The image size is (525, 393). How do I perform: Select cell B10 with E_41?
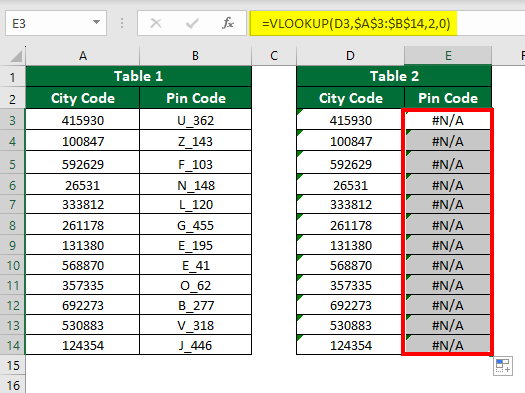click(x=196, y=265)
